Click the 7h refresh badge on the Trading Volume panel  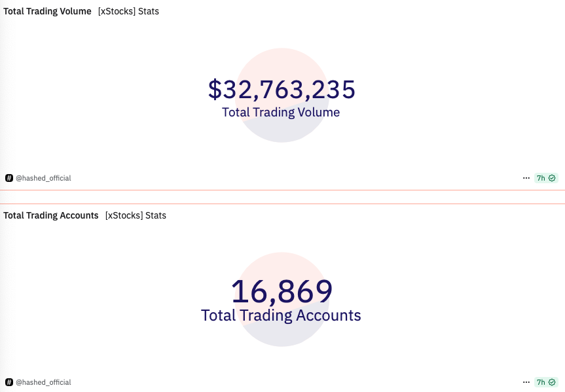546,178
